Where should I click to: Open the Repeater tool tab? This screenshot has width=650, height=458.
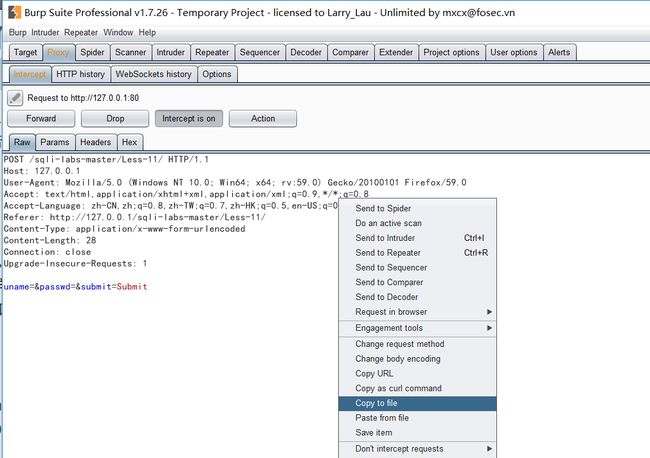[212, 52]
